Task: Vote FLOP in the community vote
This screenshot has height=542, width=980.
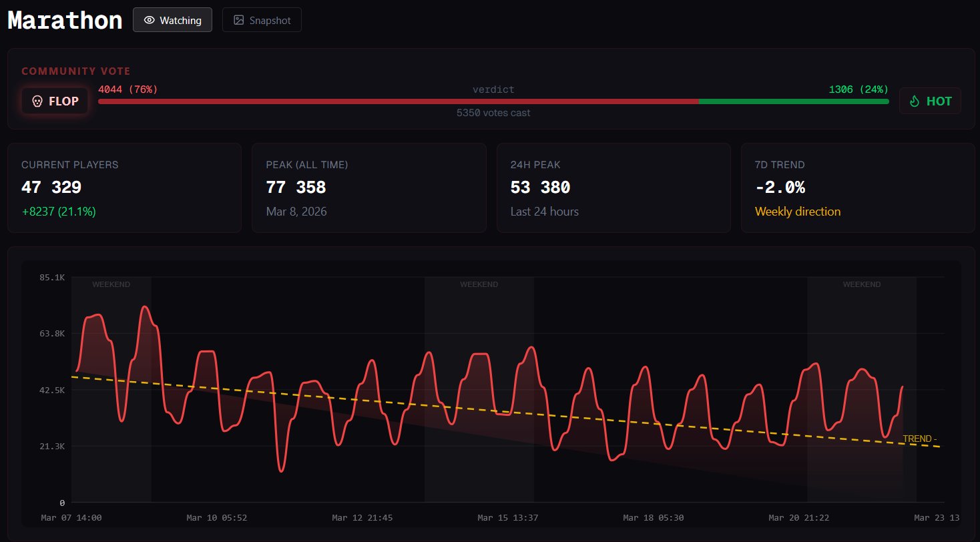Action: tap(55, 101)
